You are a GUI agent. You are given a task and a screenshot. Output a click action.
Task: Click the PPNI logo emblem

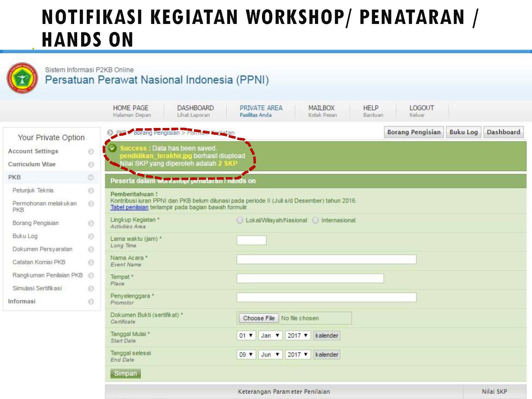(22, 78)
